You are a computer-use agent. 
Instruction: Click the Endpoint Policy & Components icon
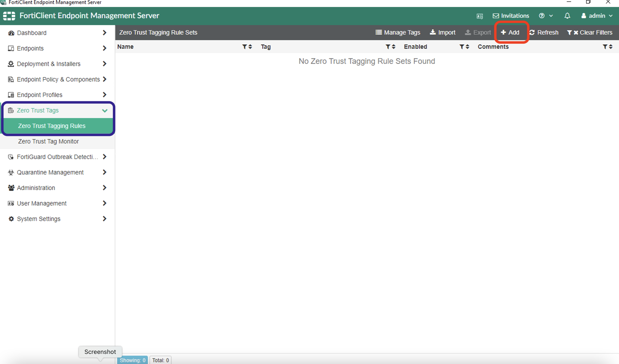coord(11,79)
